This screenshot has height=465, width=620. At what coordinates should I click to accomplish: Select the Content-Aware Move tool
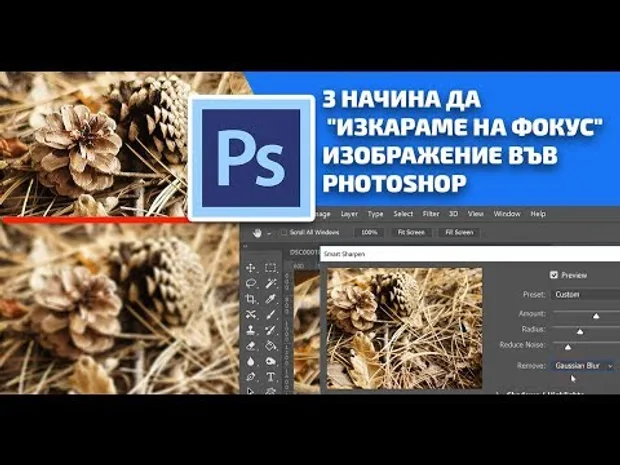click(x=251, y=315)
